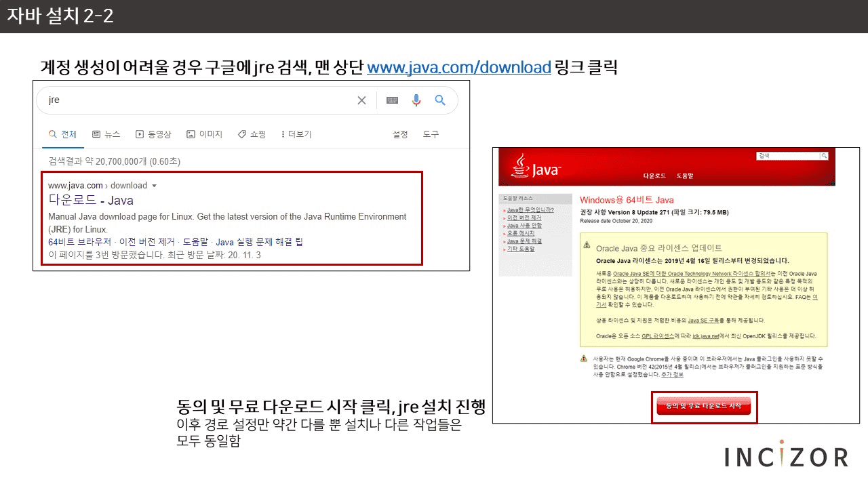Open 기타 도움말 sidebar link

(521, 249)
